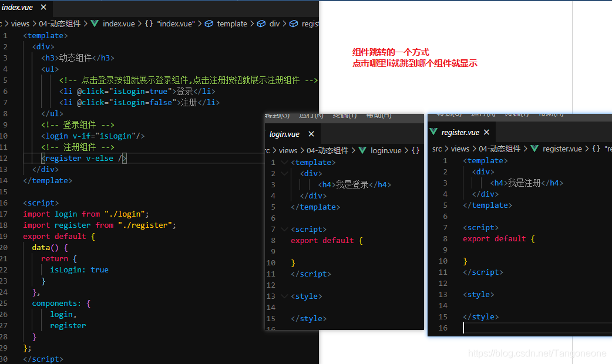Click Vue icon in login.vue breadcrumb
This screenshot has height=364, width=612.
(x=362, y=150)
